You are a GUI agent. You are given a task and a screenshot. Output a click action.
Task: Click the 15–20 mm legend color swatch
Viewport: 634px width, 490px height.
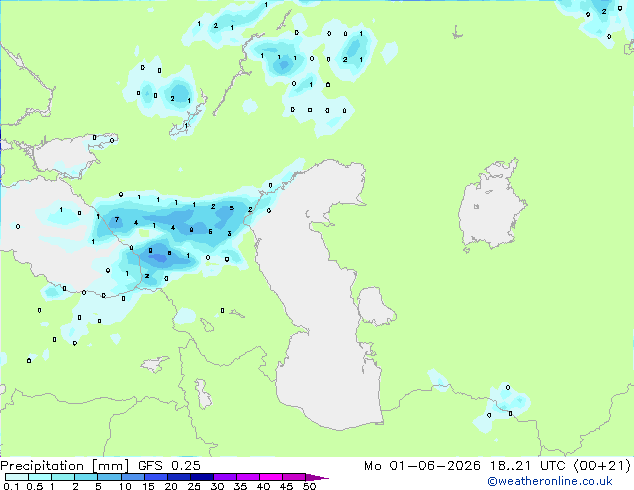coord(155,477)
